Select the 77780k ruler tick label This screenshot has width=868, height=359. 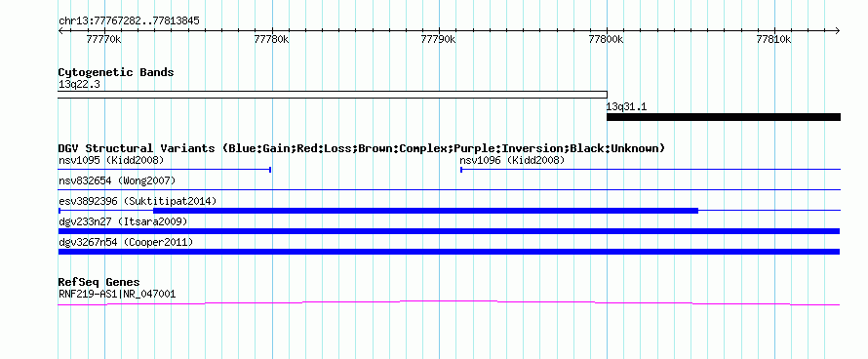[271, 39]
